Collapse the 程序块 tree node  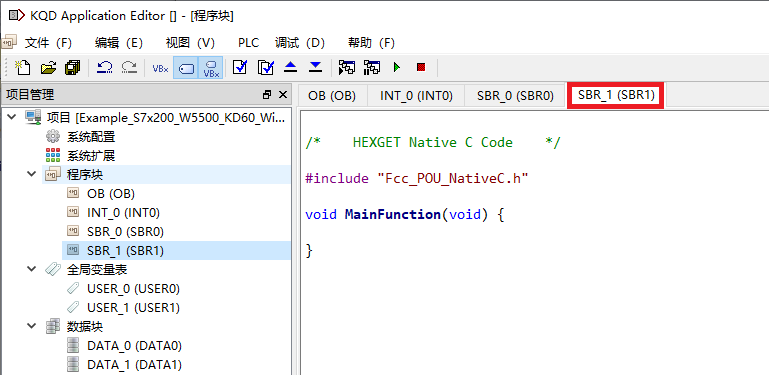point(31,175)
